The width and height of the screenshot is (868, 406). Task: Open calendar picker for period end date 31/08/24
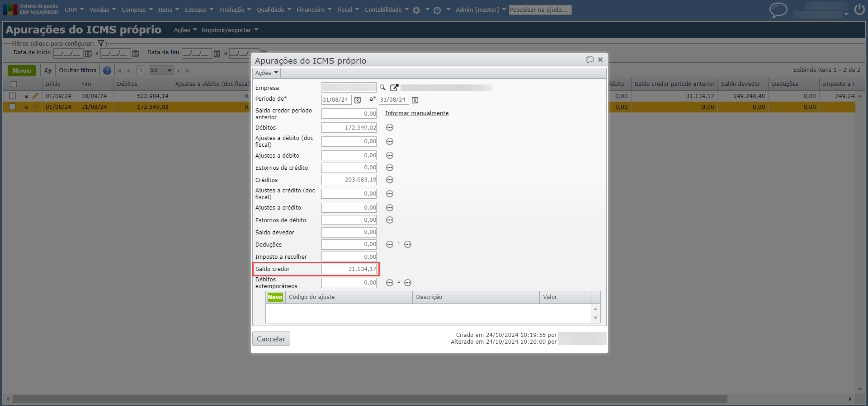point(415,100)
